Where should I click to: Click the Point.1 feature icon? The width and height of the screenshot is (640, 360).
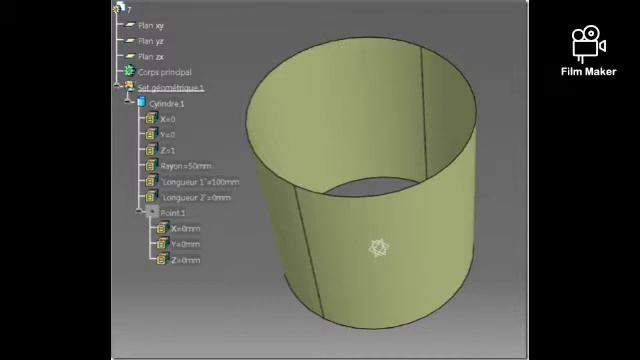152,212
